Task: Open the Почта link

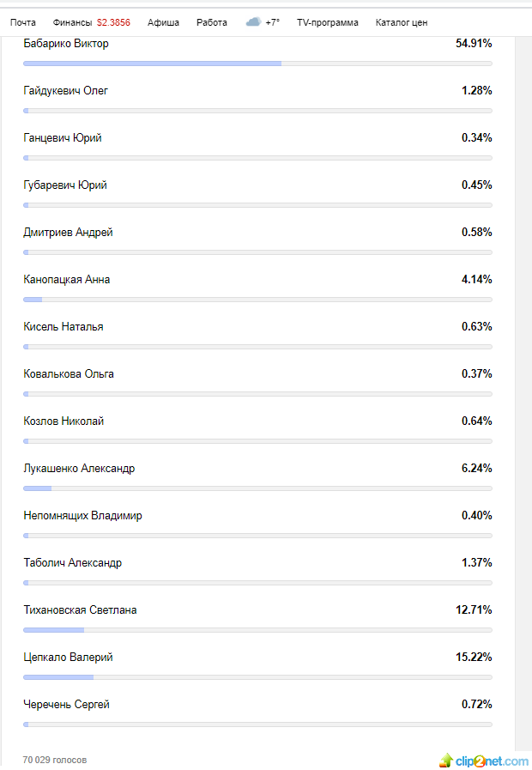Action: [x=23, y=22]
